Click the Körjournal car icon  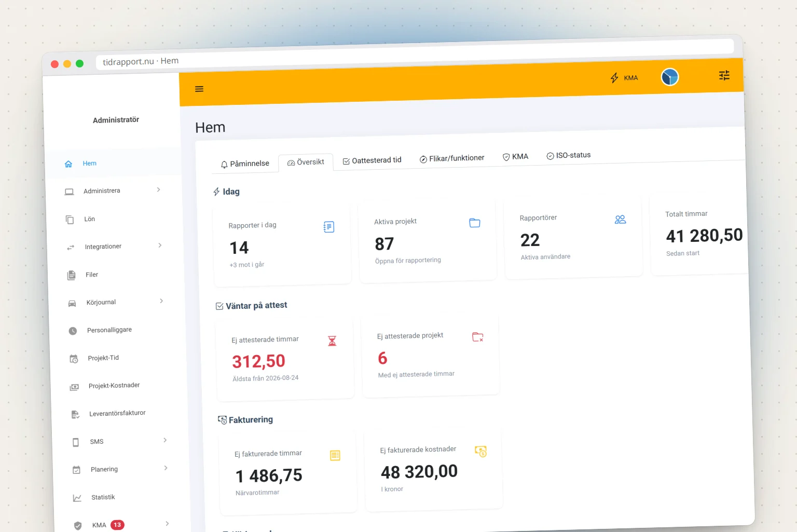point(72,303)
